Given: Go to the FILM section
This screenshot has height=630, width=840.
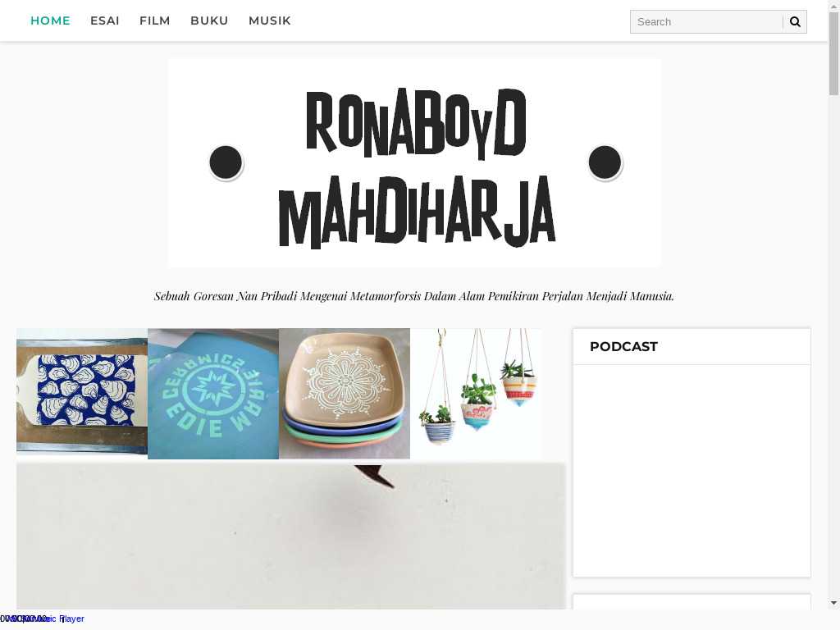Looking at the screenshot, I should tap(155, 21).
